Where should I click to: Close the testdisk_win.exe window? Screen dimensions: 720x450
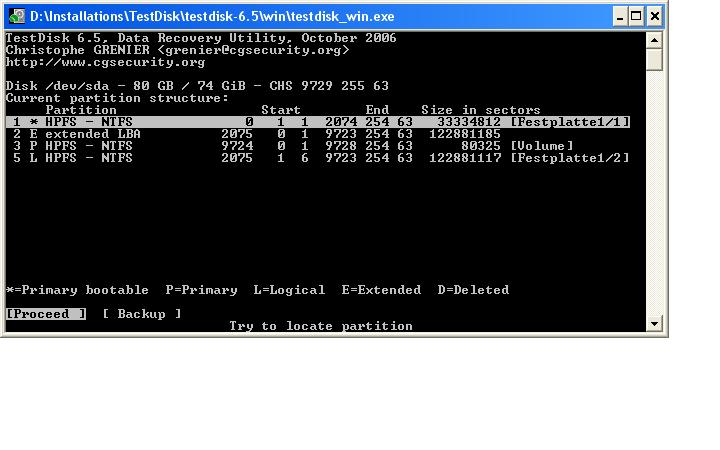tap(654, 17)
